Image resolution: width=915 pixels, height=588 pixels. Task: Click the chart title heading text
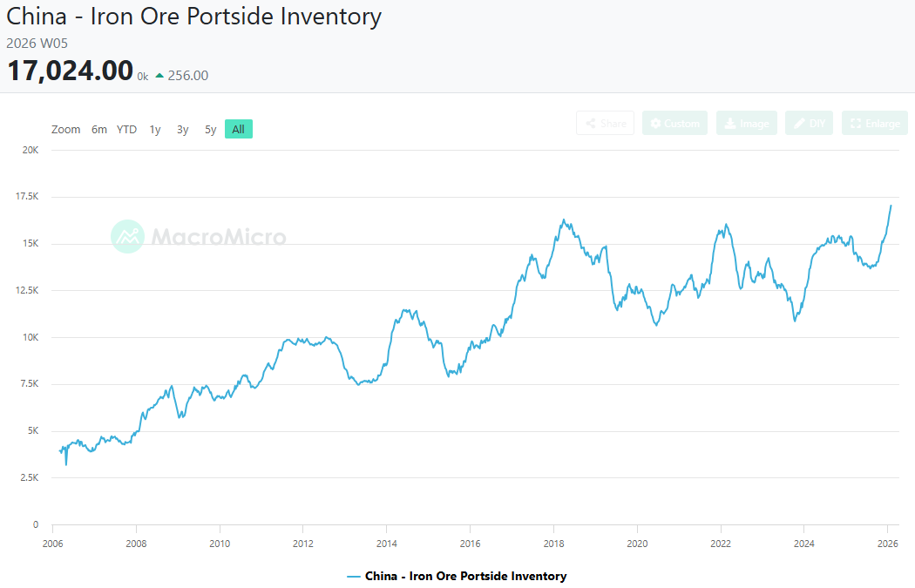tap(194, 17)
